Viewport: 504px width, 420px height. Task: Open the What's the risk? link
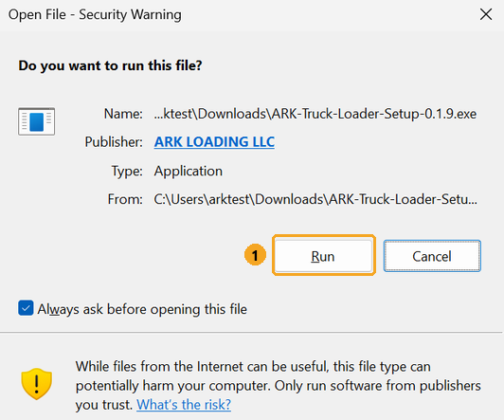pyautogui.click(x=184, y=405)
